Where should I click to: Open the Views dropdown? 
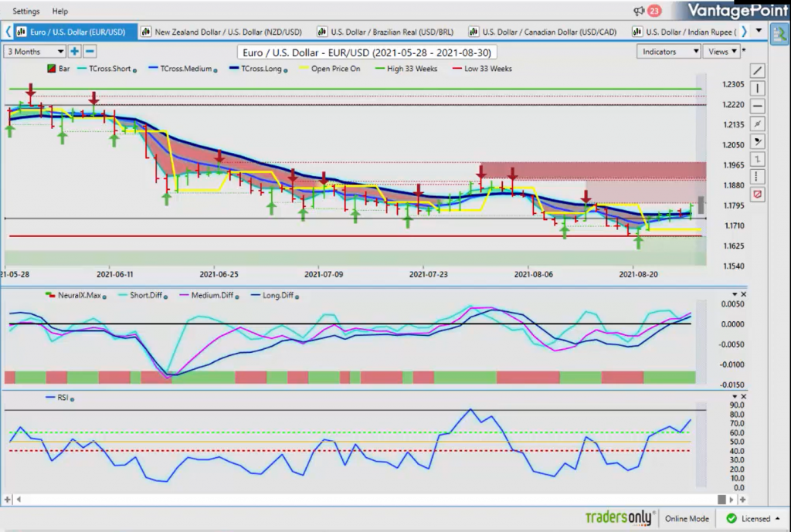click(x=722, y=52)
